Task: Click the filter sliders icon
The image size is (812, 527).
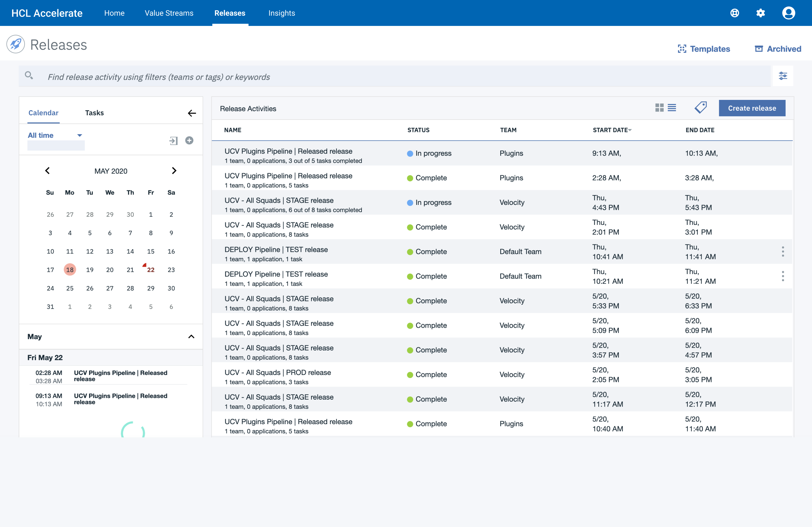Action: pyautogui.click(x=783, y=76)
